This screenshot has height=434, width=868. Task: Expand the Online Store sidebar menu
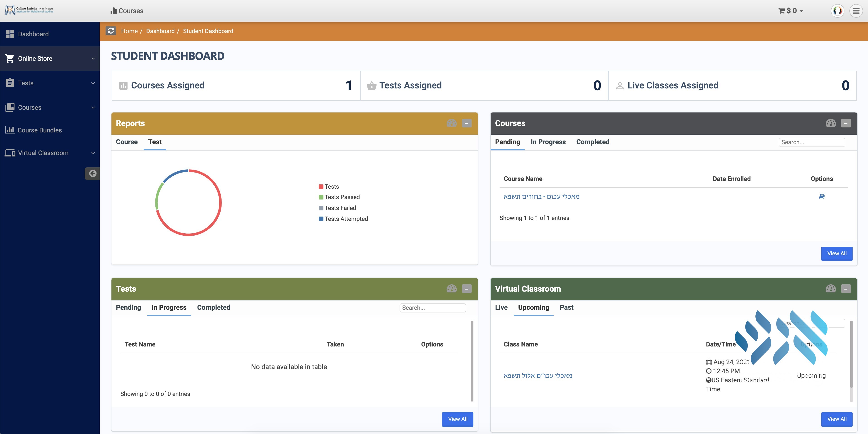click(x=50, y=59)
